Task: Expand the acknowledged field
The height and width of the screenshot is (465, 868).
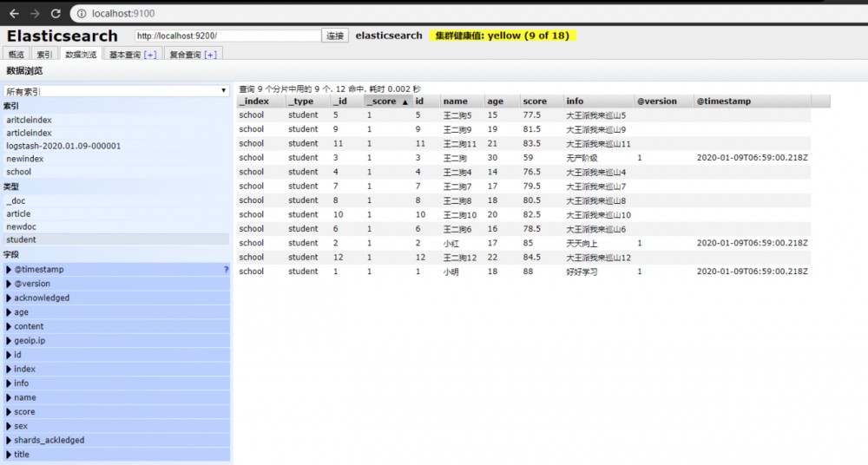Action: 9,298
